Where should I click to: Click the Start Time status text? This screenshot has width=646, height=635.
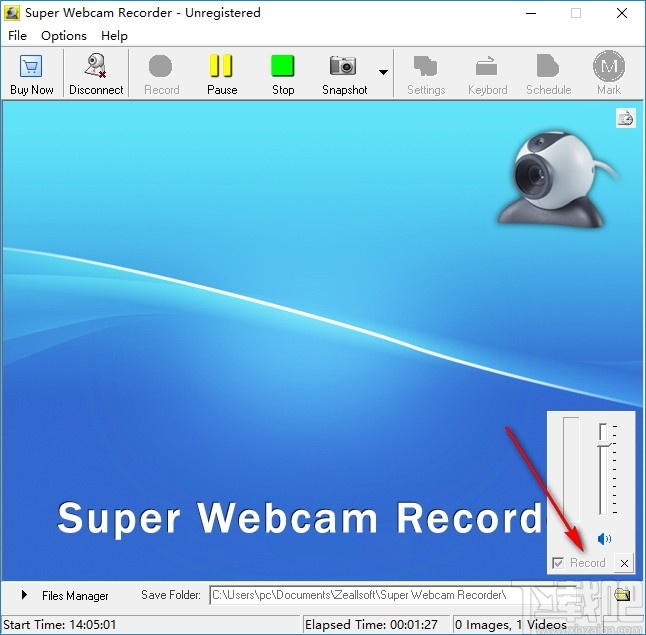[60, 625]
